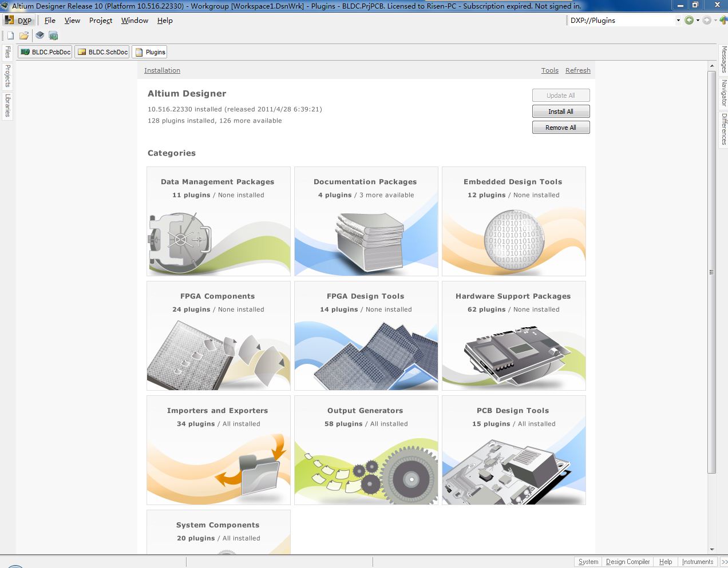Click the Refresh link
This screenshot has width=728, height=568.
pyautogui.click(x=578, y=70)
